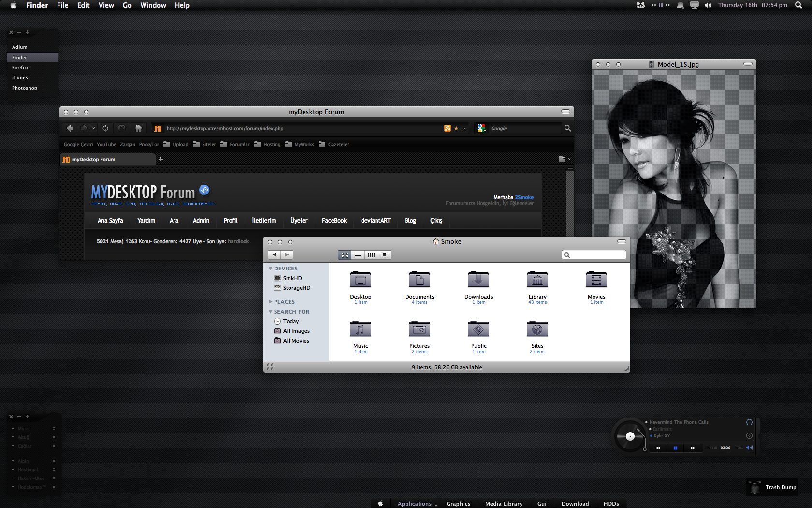Click the browser forward arrow button
Viewport: 812px width, 508px height.
click(x=84, y=128)
